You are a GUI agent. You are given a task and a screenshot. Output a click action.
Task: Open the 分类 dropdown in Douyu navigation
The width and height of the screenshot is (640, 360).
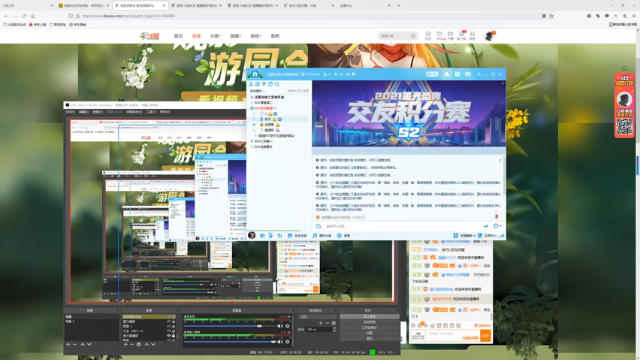pyautogui.click(x=215, y=36)
